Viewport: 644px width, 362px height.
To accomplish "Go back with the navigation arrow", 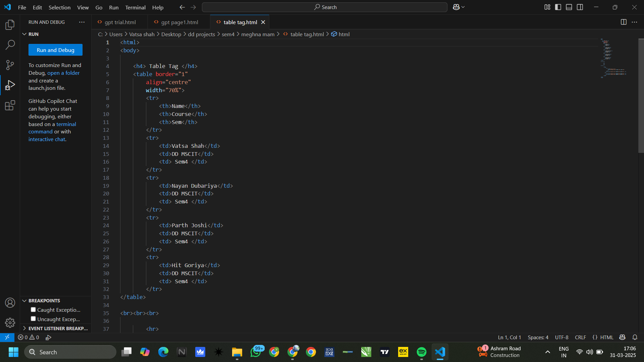I will coord(182,7).
